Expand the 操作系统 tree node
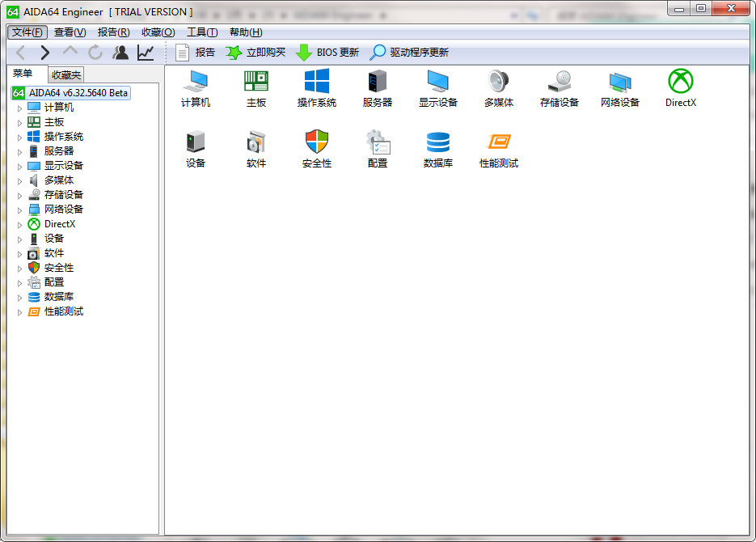 coord(19,138)
